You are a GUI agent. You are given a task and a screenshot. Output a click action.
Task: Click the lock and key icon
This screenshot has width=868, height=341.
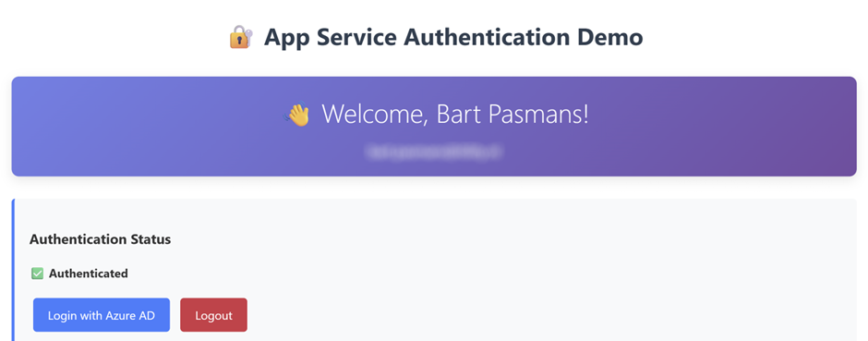tap(241, 38)
